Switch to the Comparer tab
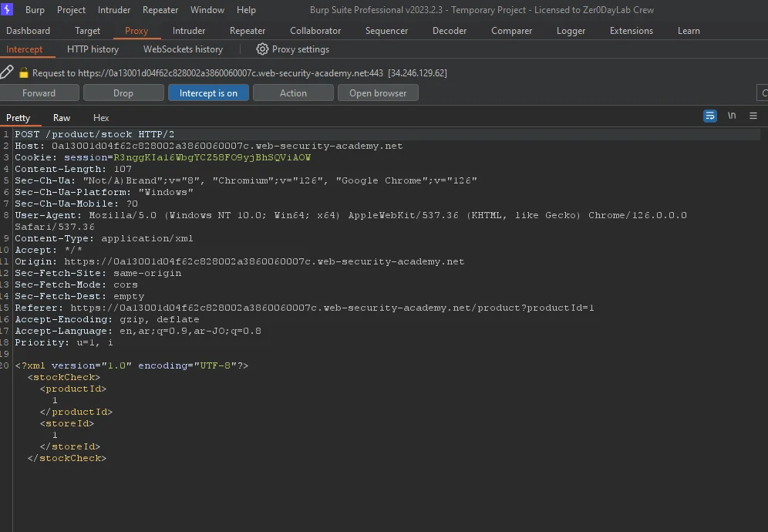The height and width of the screenshot is (532, 768). pos(511,30)
